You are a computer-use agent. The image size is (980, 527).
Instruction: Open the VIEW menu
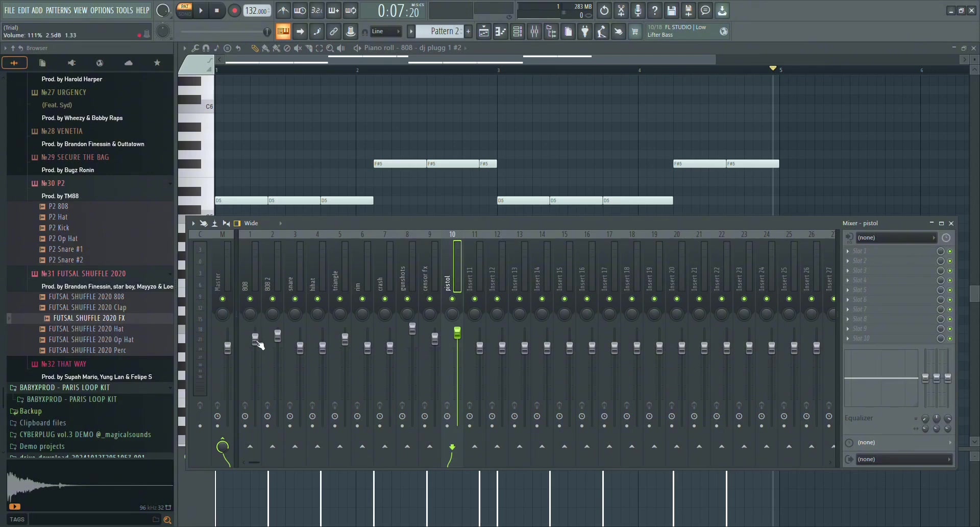[x=81, y=10]
